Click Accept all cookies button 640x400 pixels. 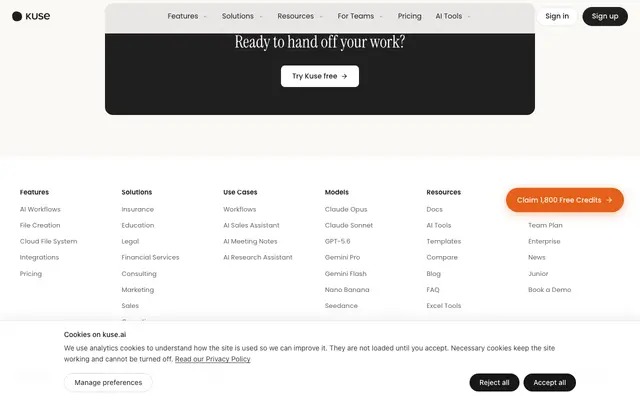click(550, 383)
